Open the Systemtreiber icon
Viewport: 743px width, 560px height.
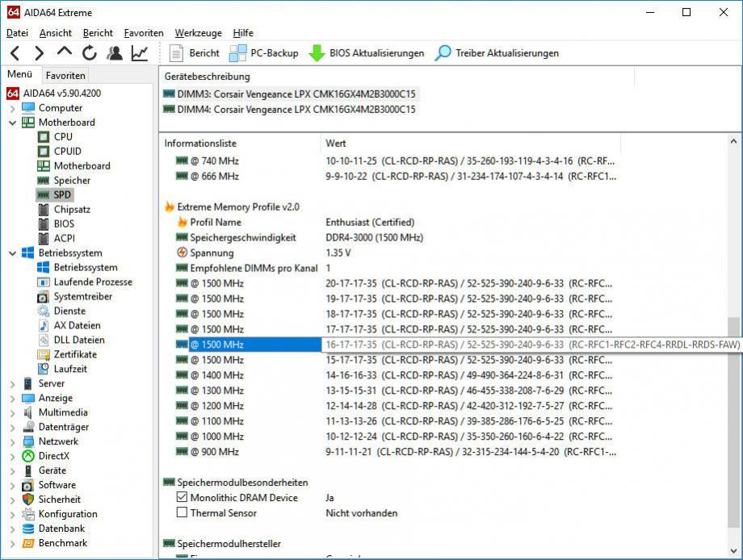click(44, 297)
